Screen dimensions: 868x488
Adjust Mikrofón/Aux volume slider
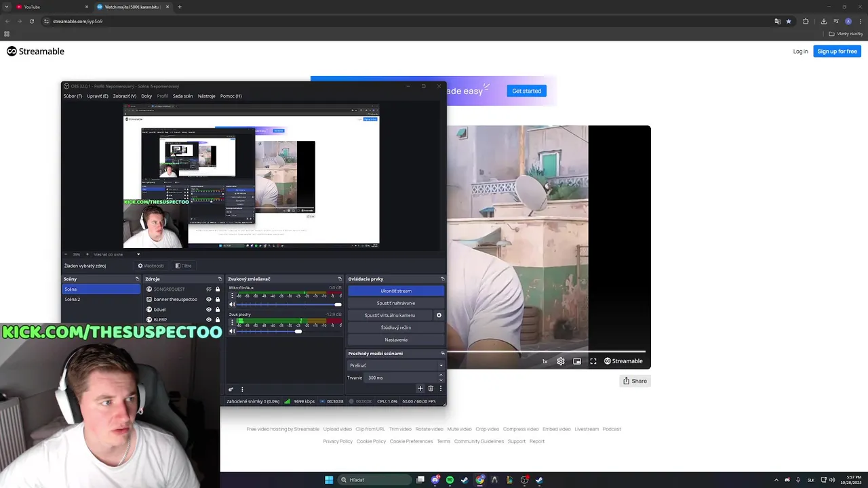pyautogui.click(x=290, y=304)
